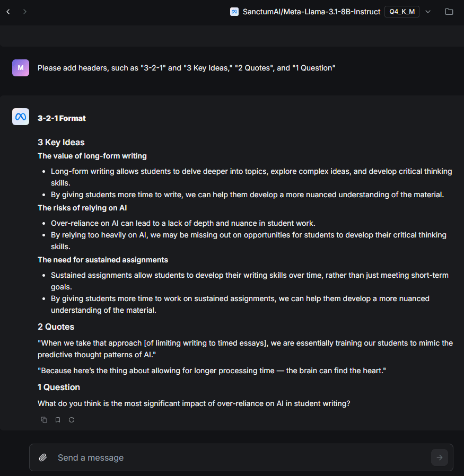Viewport: 464px width, 476px height.
Task: Regenerate the assistant response
Action: (72, 420)
